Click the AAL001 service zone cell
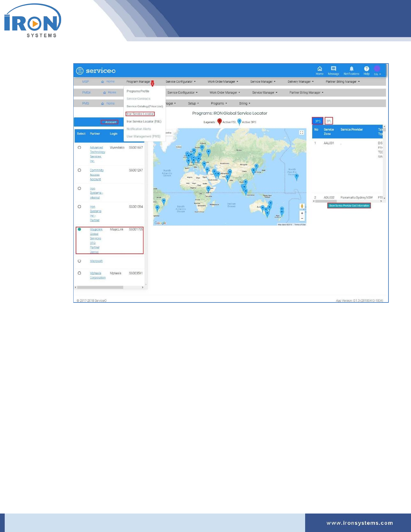The width and height of the screenshot is (411, 532). [329, 143]
